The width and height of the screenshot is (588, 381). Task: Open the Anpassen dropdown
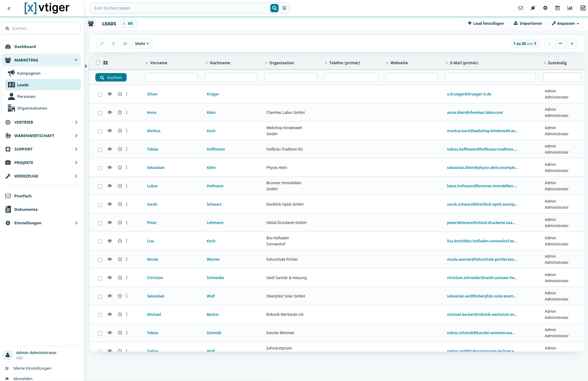tap(565, 23)
